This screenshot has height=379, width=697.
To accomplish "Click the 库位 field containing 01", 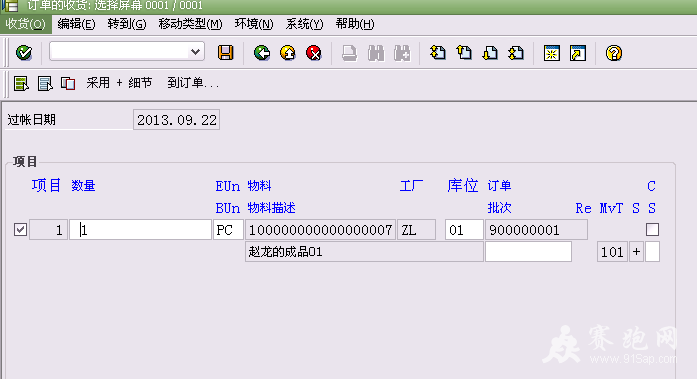I will click(464, 230).
